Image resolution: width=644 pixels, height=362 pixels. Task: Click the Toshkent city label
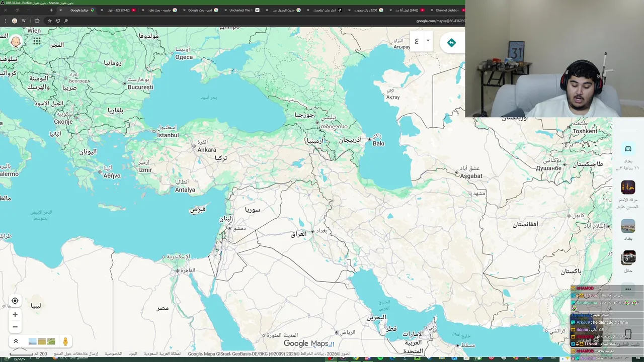pyautogui.click(x=585, y=131)
